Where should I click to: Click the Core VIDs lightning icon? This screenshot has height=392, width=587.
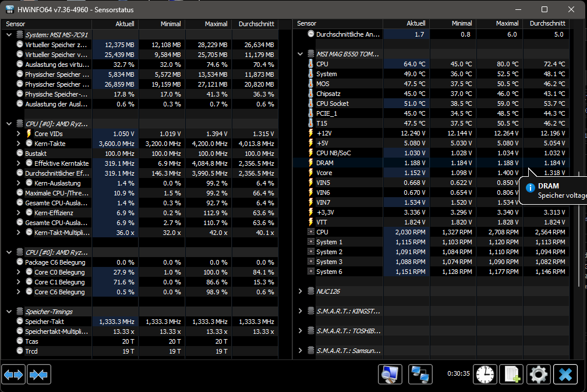(29, 134)
